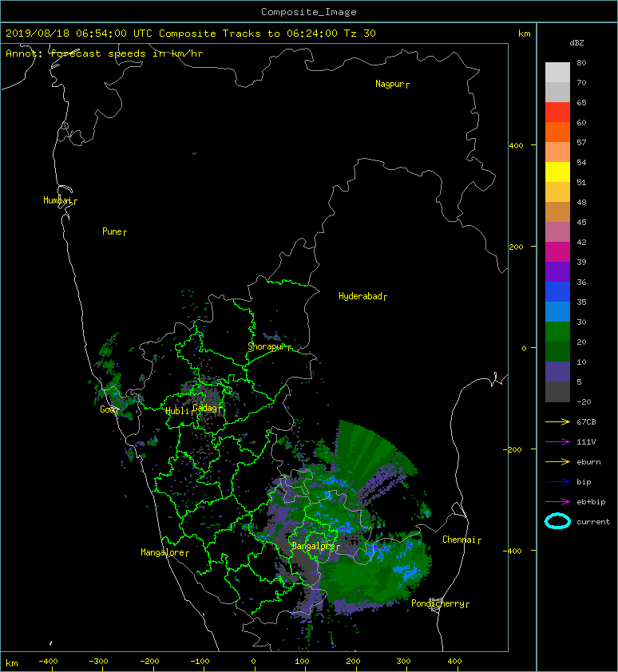
Task: Click the 111V purple arrow legend icon
Action: click(557, 442)
